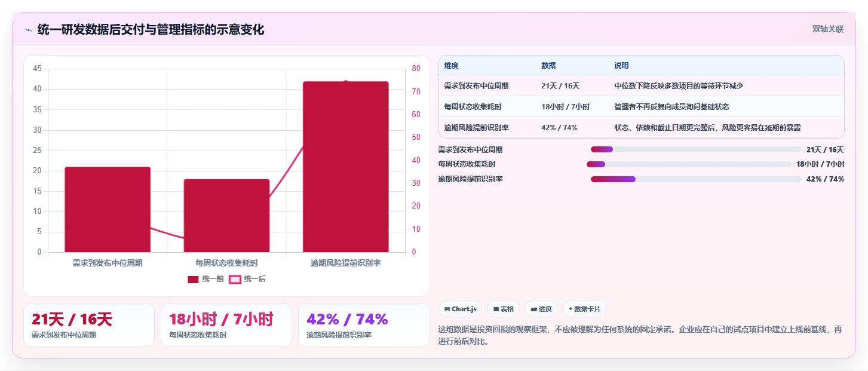868x371 pixels.
Task: Click the footnote paragraph starting 这组数据是投资回报
Action: [640, 336]
